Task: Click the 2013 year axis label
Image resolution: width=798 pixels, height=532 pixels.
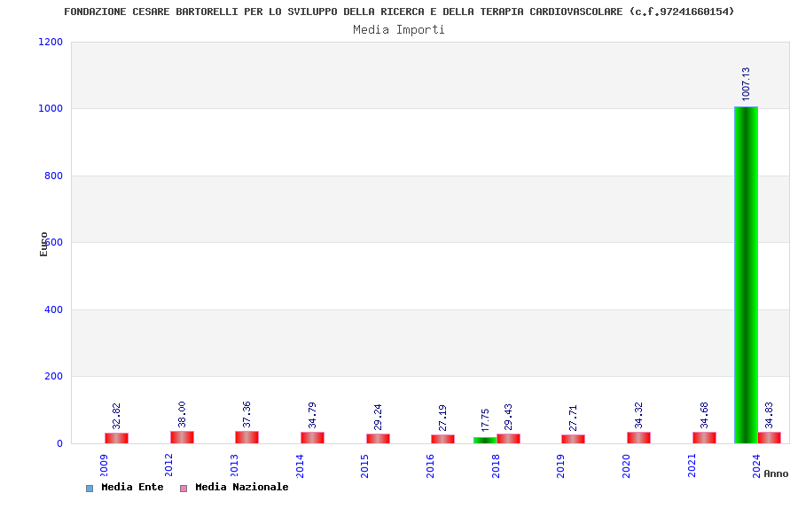Action: pyautogui.click(x=235, y=465)
